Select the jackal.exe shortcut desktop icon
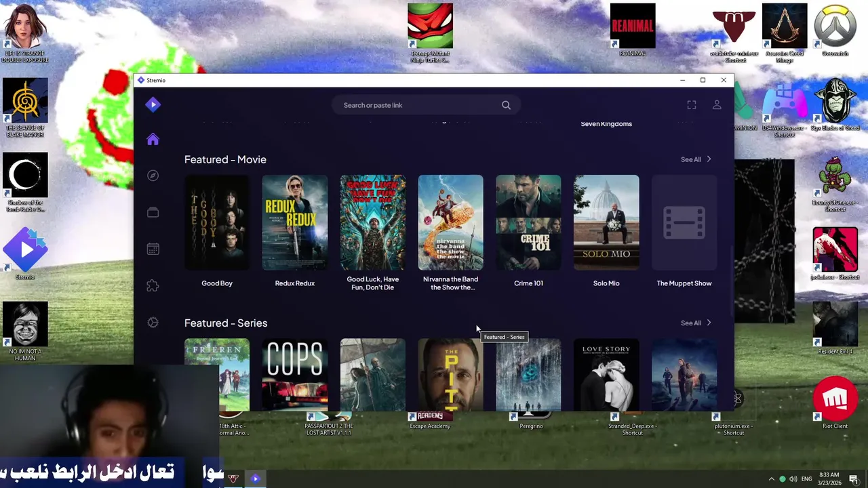The height and width of the screenshot is (488, 868). (x=835, y=253)
